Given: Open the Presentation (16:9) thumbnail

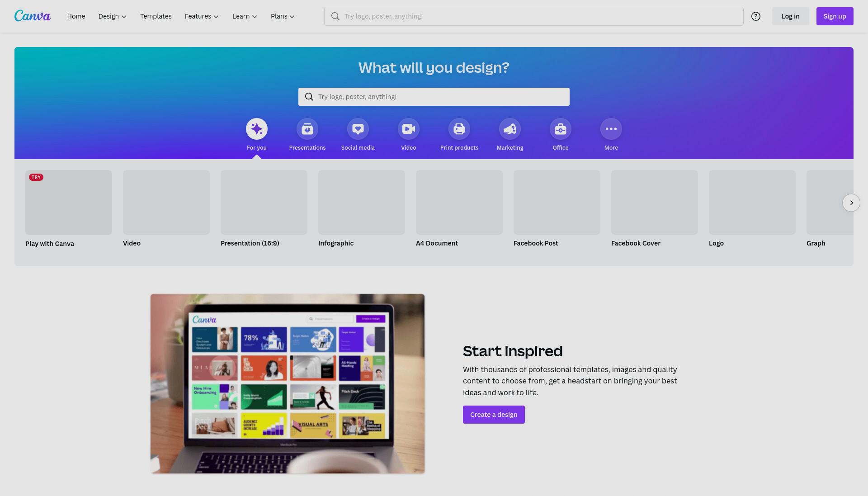Looking at the screenshot, I should 264,202.
